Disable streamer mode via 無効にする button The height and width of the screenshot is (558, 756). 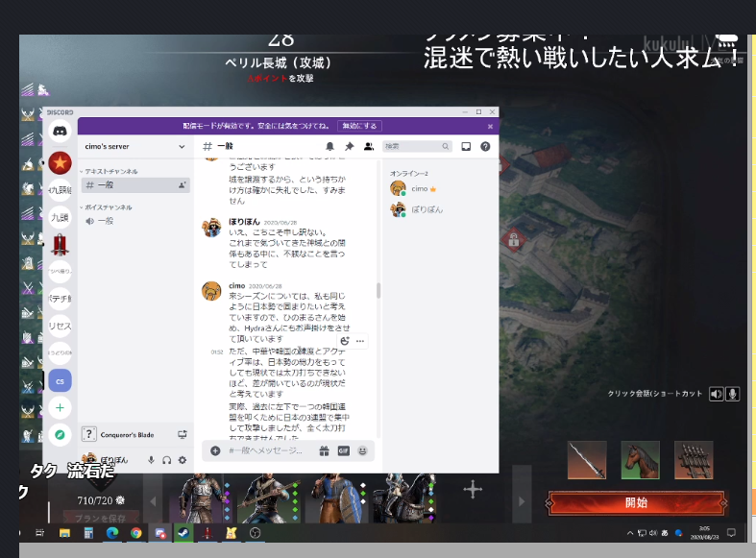359,126
